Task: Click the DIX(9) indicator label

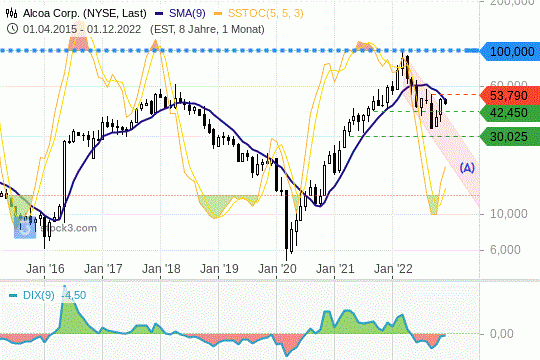Action: 39,295
